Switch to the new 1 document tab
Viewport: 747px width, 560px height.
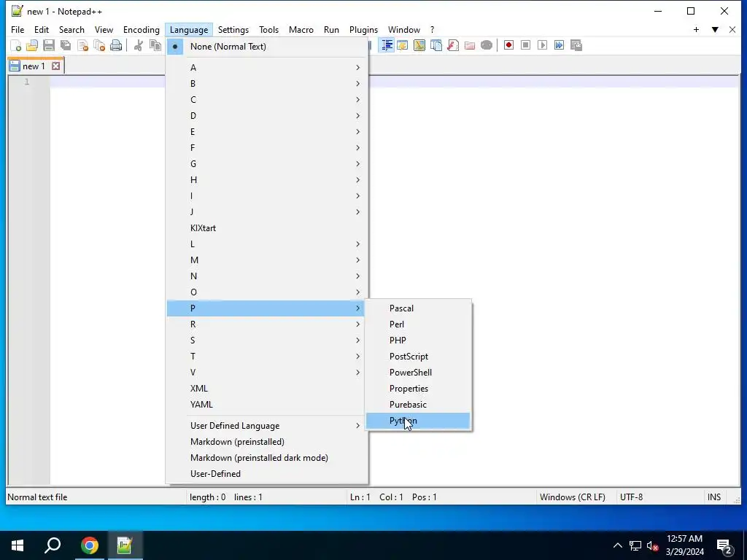(x=34, y=66)
